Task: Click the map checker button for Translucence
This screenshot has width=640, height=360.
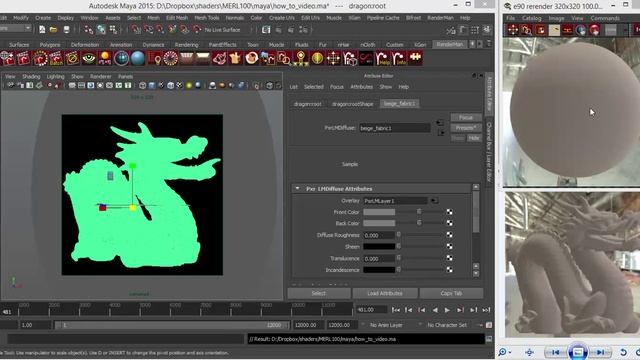Action: [449, 258]
